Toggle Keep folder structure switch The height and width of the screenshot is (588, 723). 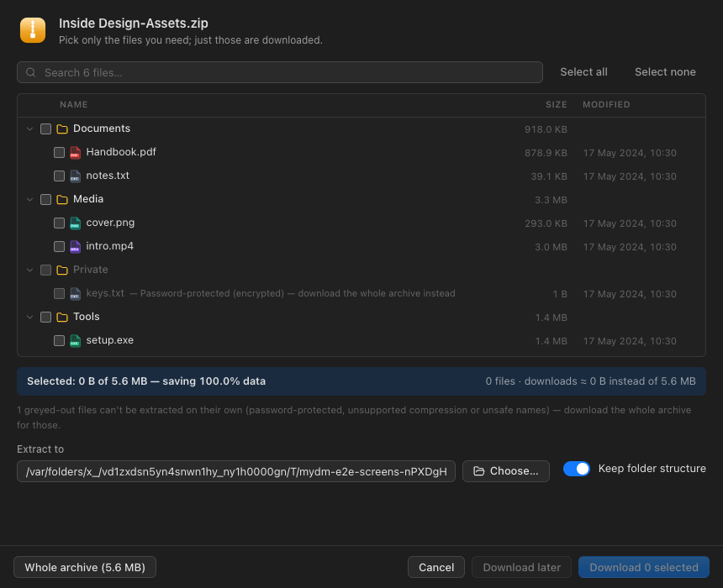coord(577,469)
